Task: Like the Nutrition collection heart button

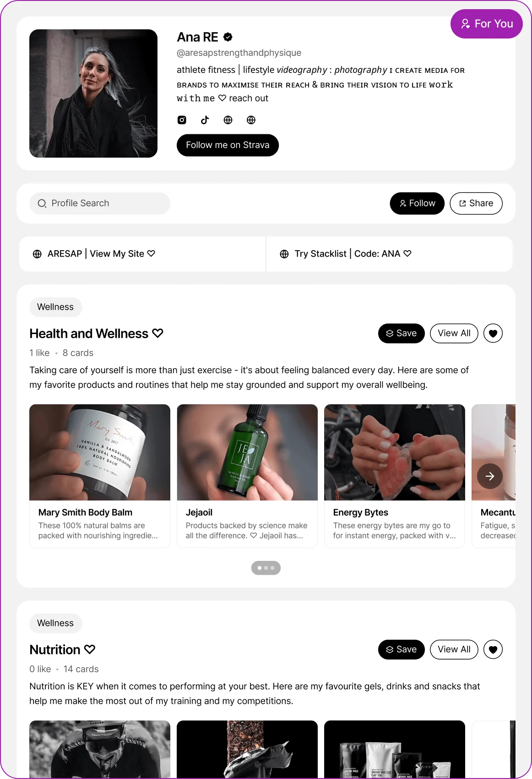Action: pyautogui.click(x=493, y=650)
